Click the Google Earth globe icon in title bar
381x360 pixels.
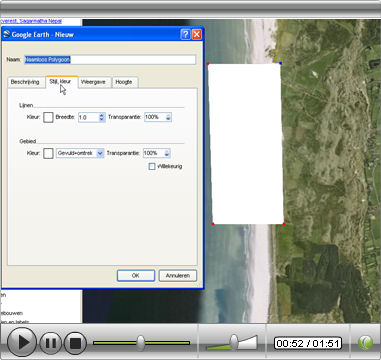pyautogui.click(x=6, y=34)
